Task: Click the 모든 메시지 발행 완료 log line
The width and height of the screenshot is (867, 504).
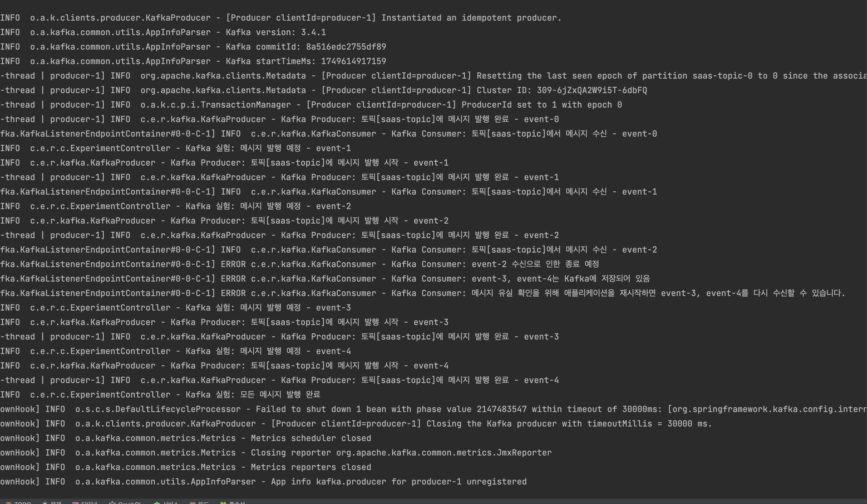Action: click(160, 395)
